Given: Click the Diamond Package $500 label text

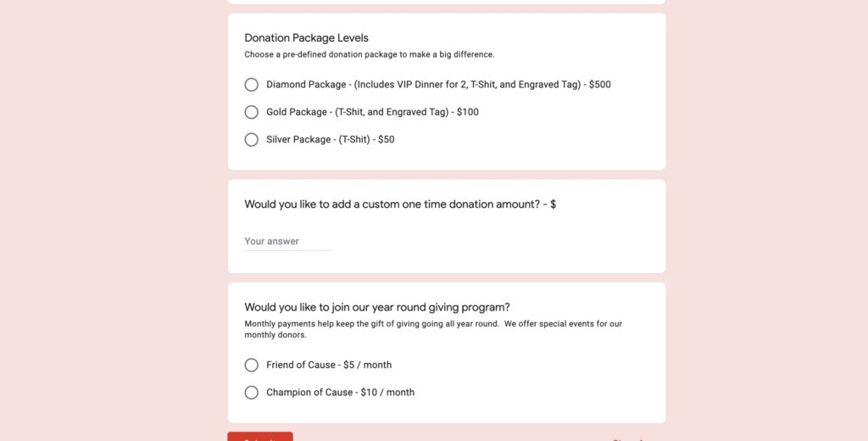Looking at the screenshot, I should point(438,85).
